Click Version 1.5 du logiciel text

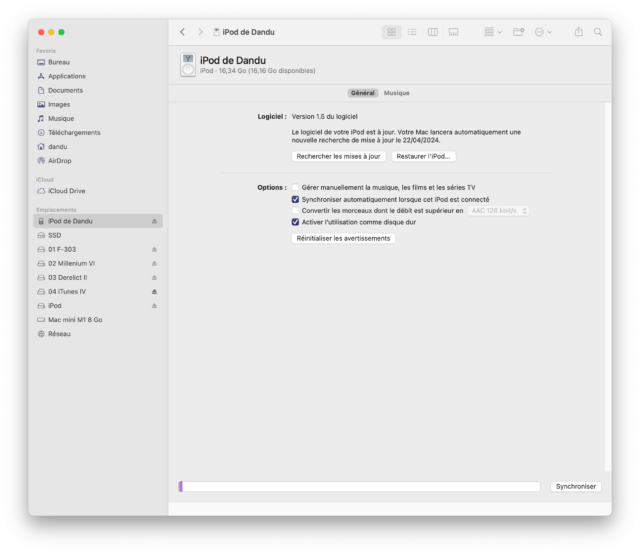324,117
